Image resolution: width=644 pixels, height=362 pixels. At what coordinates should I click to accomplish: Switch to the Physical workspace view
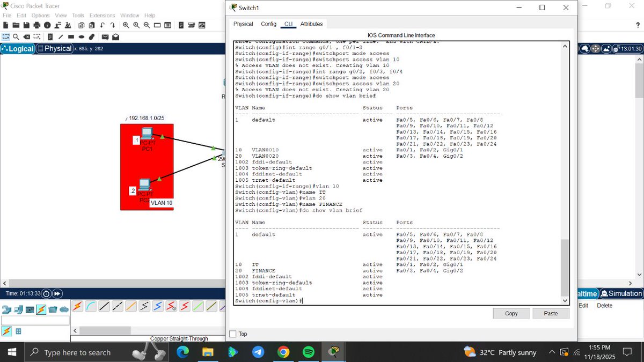tap(56, 48)
